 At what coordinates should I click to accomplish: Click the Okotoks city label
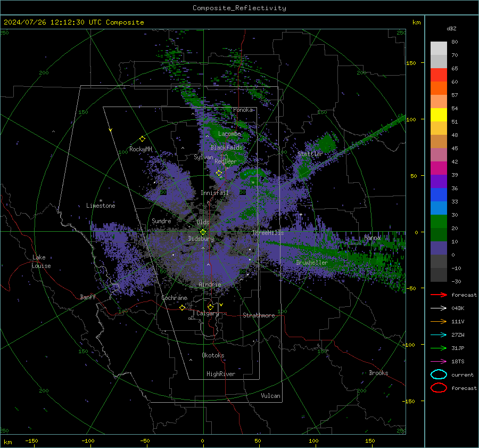[213, 355]
